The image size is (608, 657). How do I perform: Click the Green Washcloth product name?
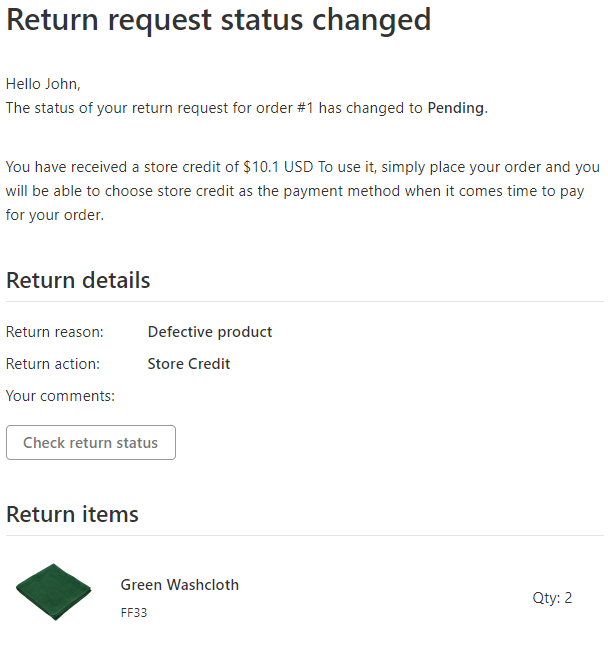point(180,585)
